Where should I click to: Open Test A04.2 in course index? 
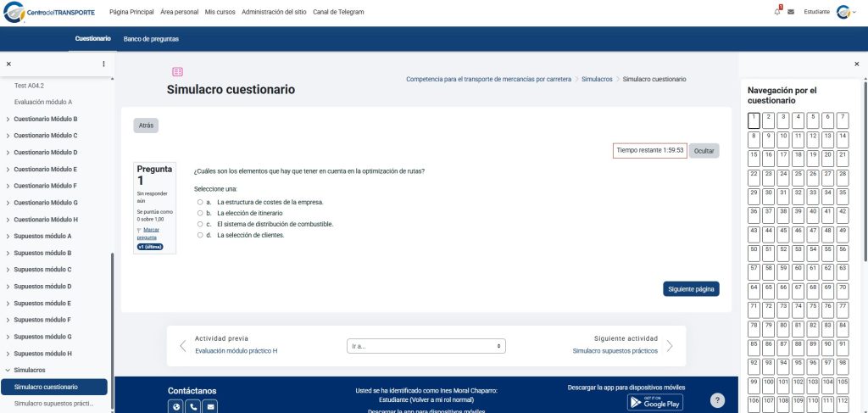pos(29,86)
